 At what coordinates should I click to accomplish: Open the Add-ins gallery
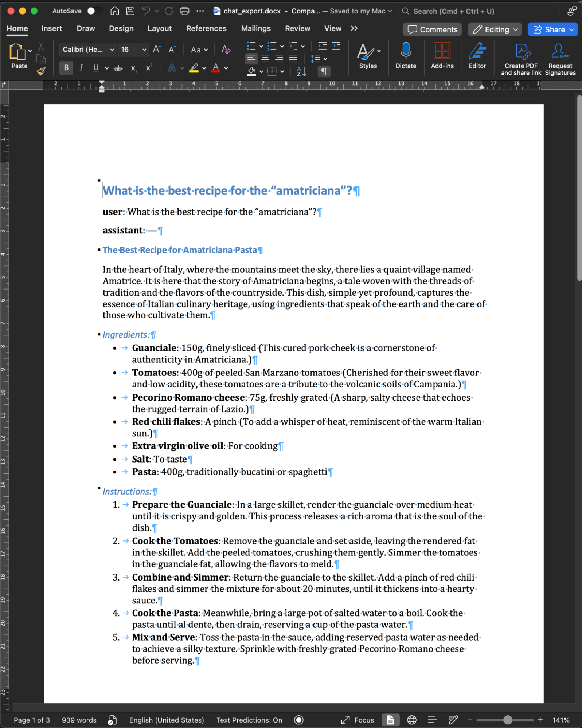pyautogui.click(x=442, y=55)
